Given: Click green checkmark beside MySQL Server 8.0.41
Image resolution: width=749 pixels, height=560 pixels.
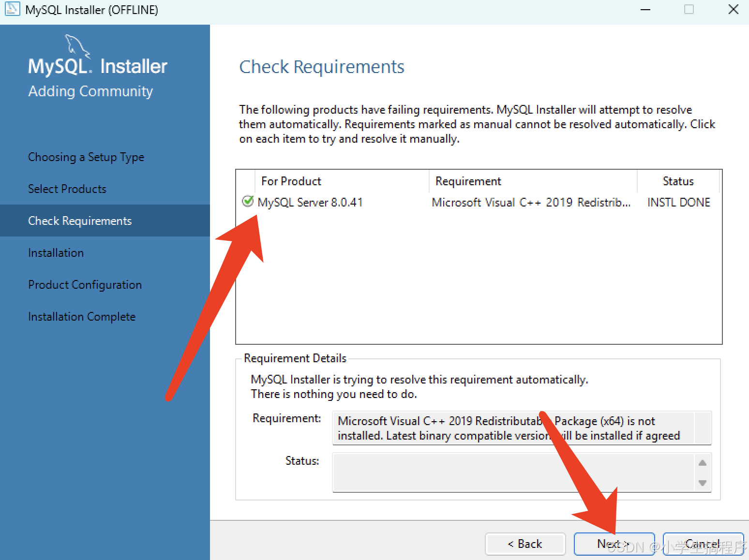Looking at the screenshot, I should click(x=248, y=201).
